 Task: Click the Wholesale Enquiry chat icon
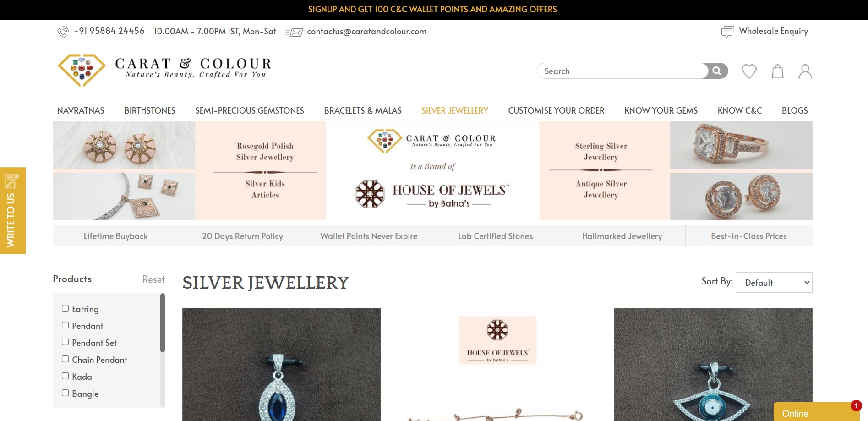[x=727, y=32]
